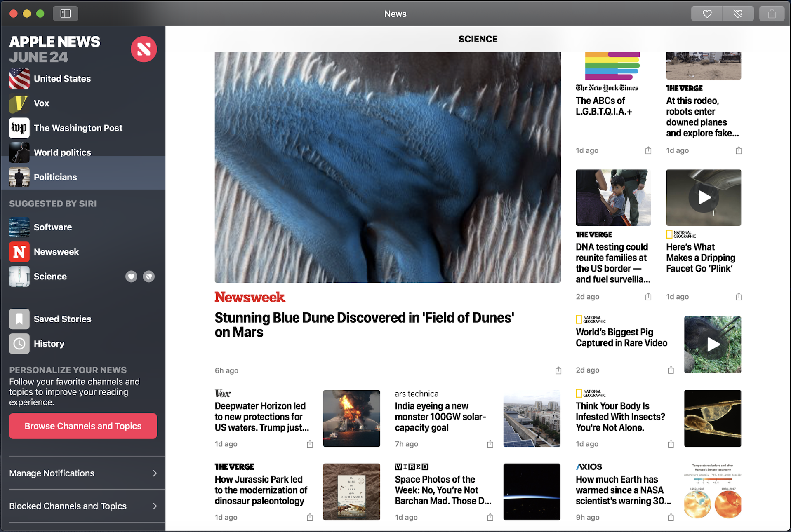Open The ABCs of L.G.B.T.Q.I.A.+ article
Screen dimensions: 791x532
point(604,106)
